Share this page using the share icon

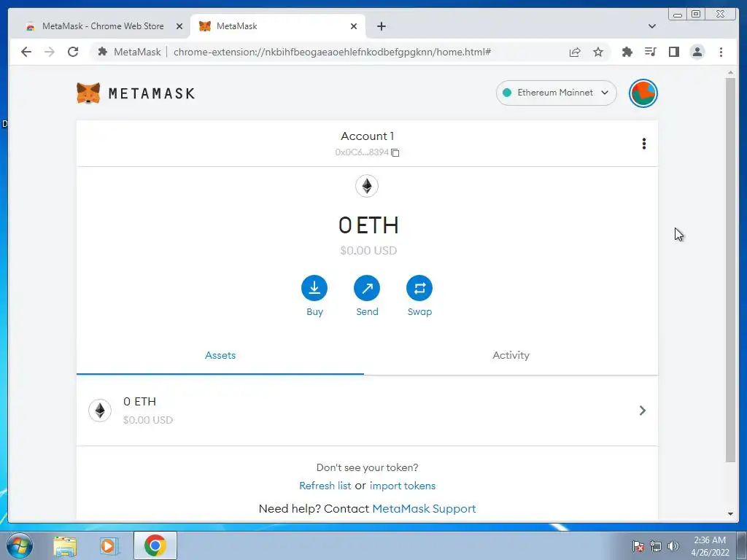[575, 52]
